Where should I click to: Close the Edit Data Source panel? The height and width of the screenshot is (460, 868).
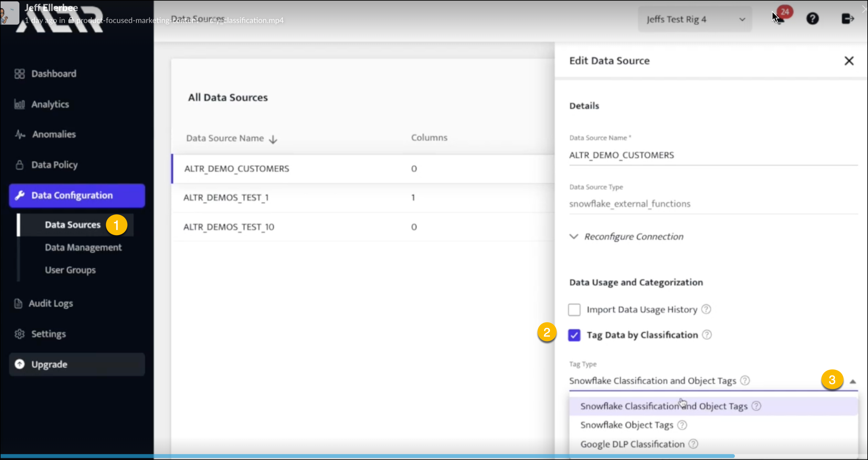click(849, 61)
